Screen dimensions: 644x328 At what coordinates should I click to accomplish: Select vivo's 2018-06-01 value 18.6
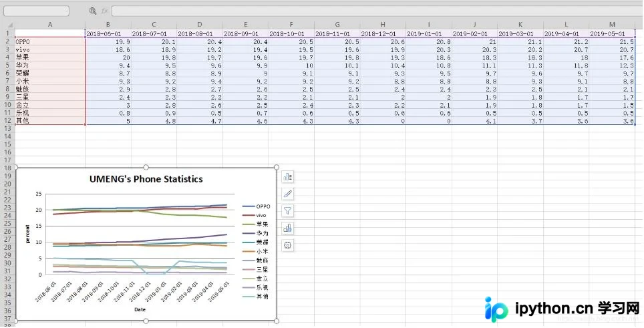[x=108, y=49]
